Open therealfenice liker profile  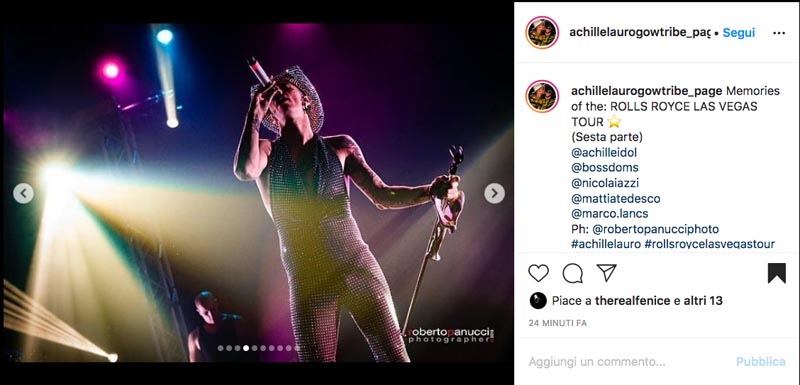tap(632, 301)
